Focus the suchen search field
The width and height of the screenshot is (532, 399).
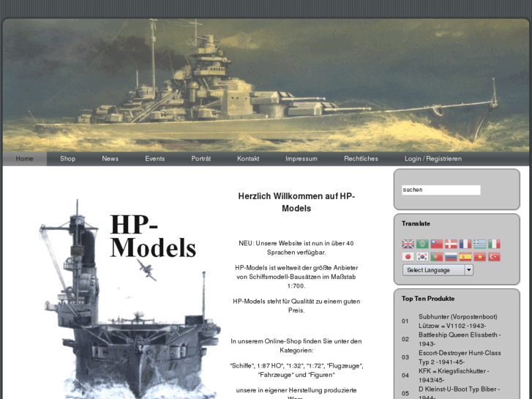click(x=441, y=190)
